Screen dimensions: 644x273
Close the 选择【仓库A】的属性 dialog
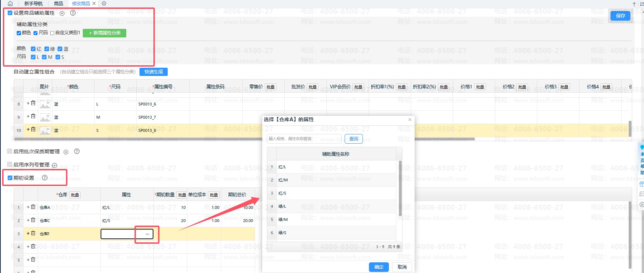click(410, 120)
